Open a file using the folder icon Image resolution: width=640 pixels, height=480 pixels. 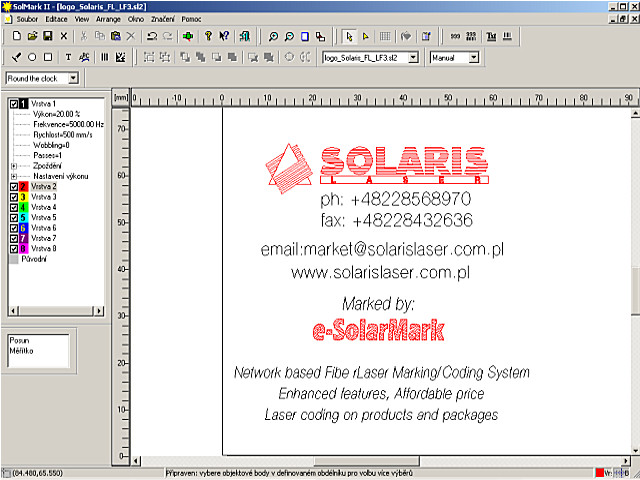click(32, 36)
